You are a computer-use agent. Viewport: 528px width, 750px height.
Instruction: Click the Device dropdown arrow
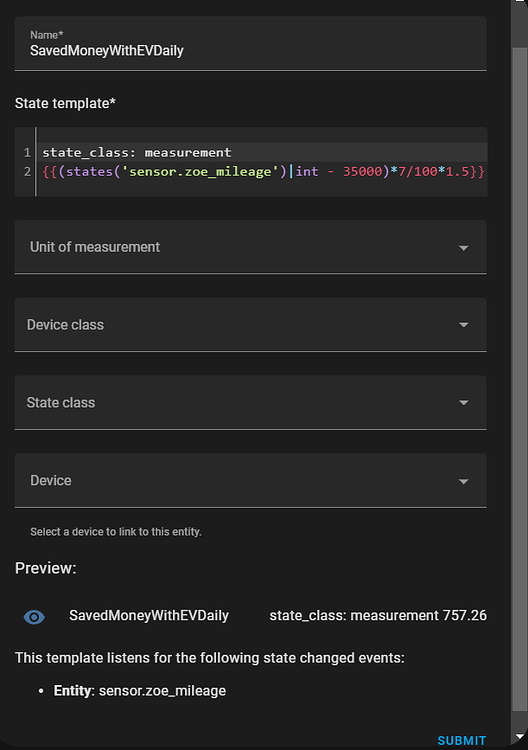point(463,481)
